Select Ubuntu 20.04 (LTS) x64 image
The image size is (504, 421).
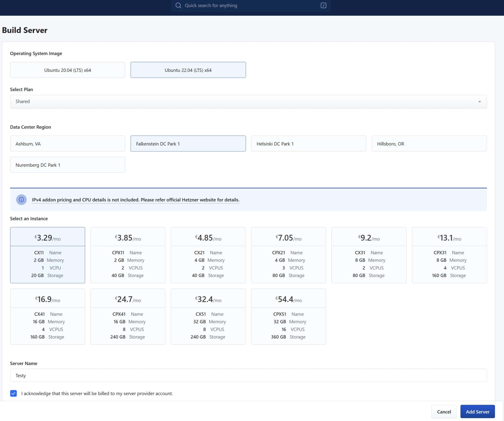pos(67,70)
